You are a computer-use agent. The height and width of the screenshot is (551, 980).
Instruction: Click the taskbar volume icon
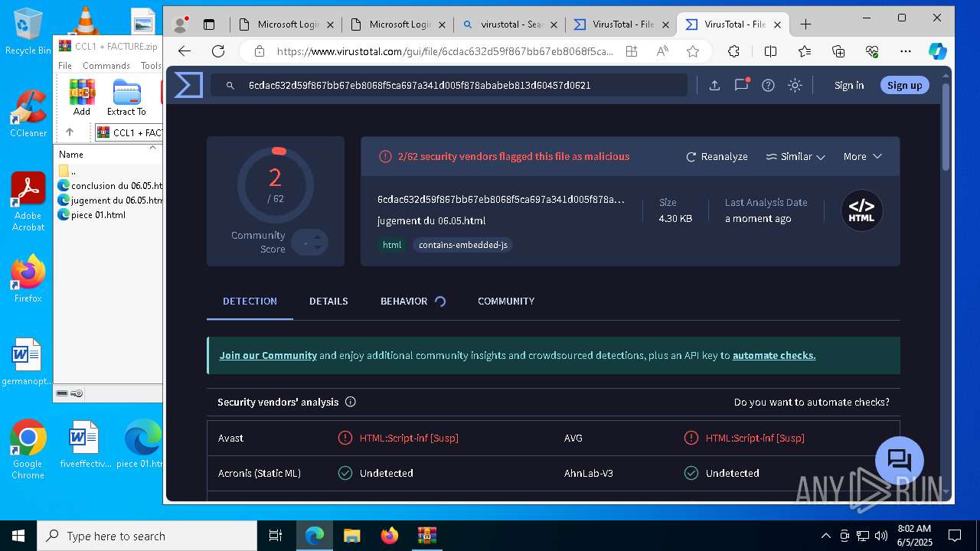coord(880,536)
